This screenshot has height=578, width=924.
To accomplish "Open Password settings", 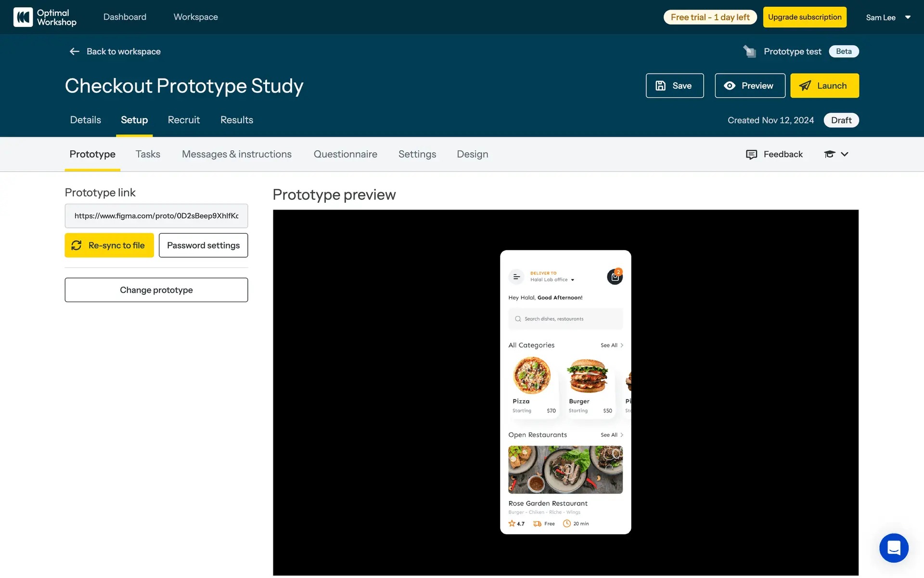I will coord(203,245).
